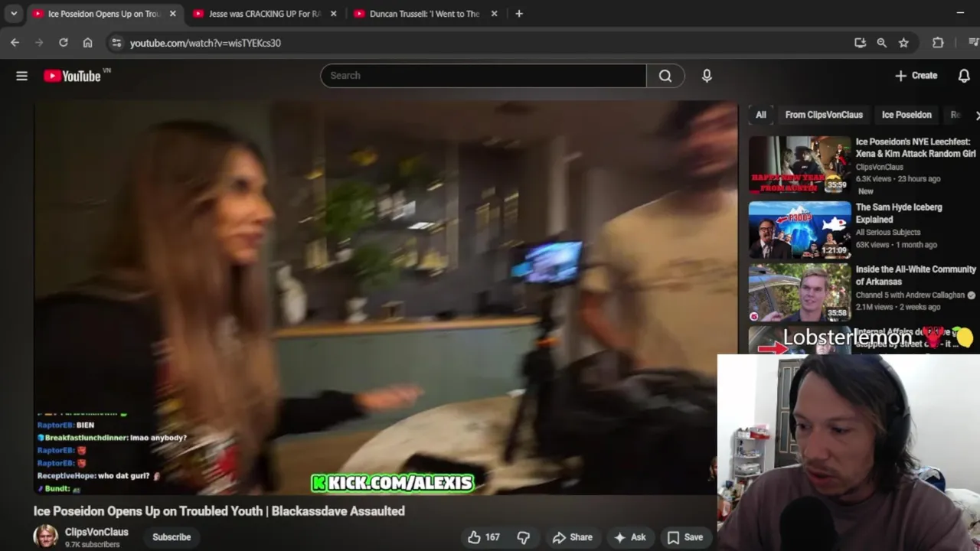The height and width of the screenshot is (551, 980).
Task: Bookmark this page with the star
Action: click(x=903, y=43)
